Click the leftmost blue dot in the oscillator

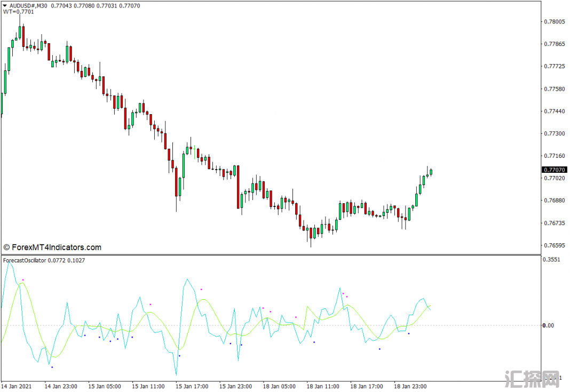tap(52, 367)
